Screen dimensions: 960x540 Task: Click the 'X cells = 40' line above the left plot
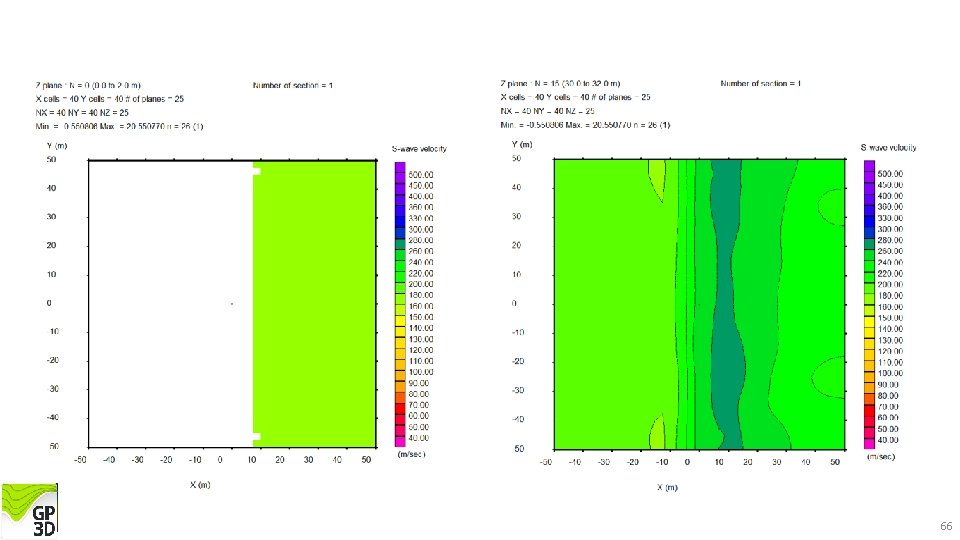(x=110, y=99)
